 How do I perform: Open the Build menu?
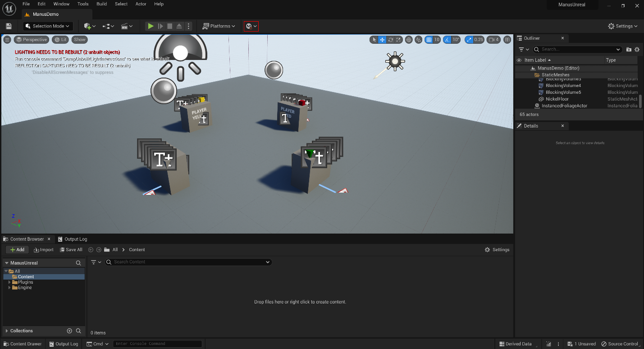102,4
